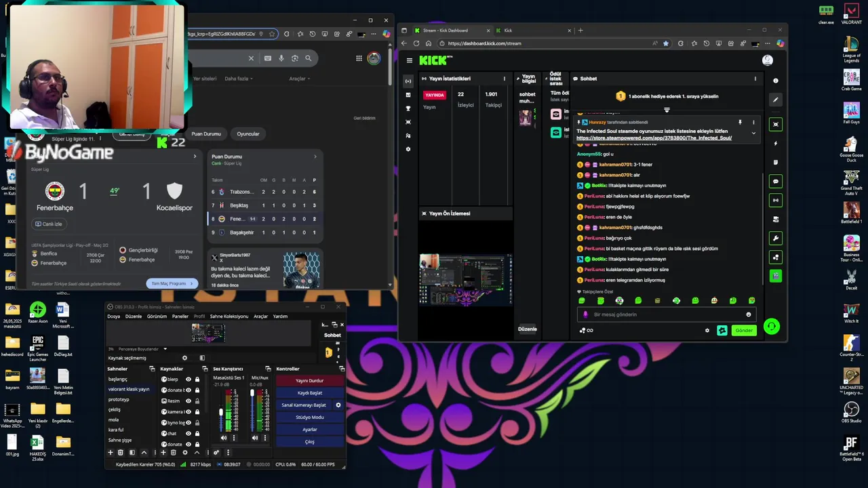The image size is (868, 488).
Task: Expand Puan Durumu standings arrow
Action: 315,157
